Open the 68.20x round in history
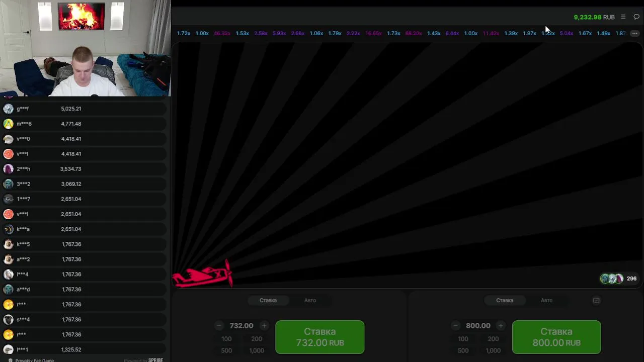Image resolution: width=644 pixels, height=362 pixels. coord(414,33)
